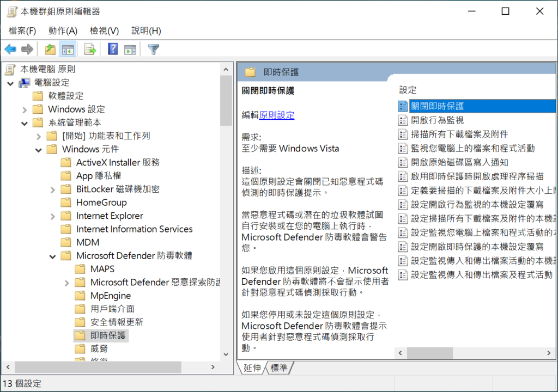
Task: Click the blue Back arrow in toolbar
Action: coord(11,49)
